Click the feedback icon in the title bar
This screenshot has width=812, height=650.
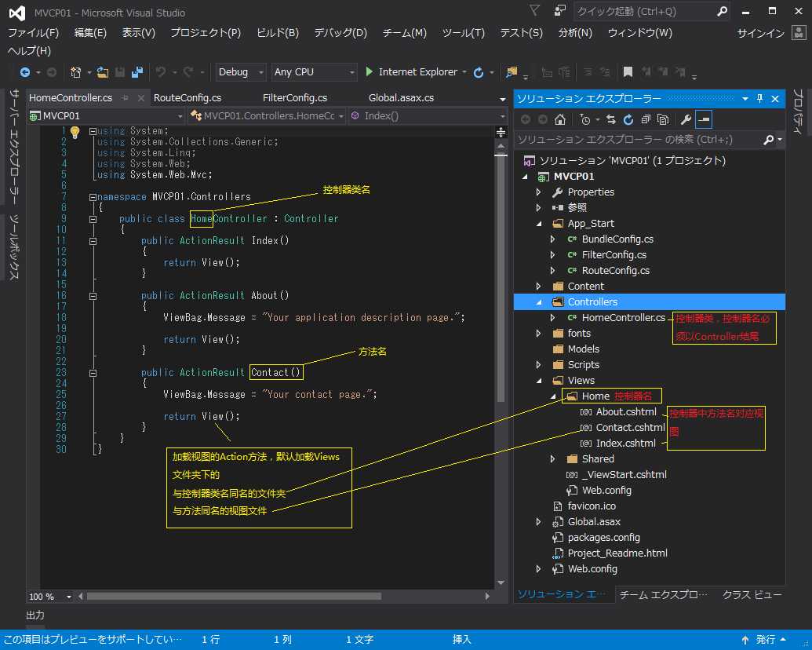[560, 11]
